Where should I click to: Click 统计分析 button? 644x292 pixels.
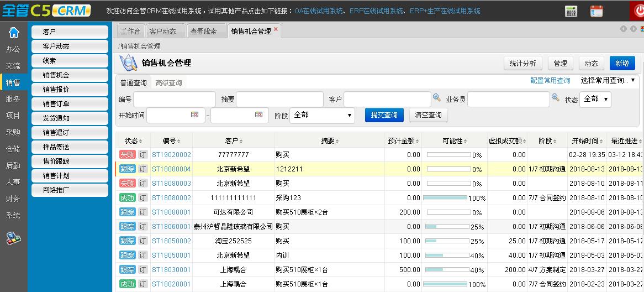pos(523,64)
